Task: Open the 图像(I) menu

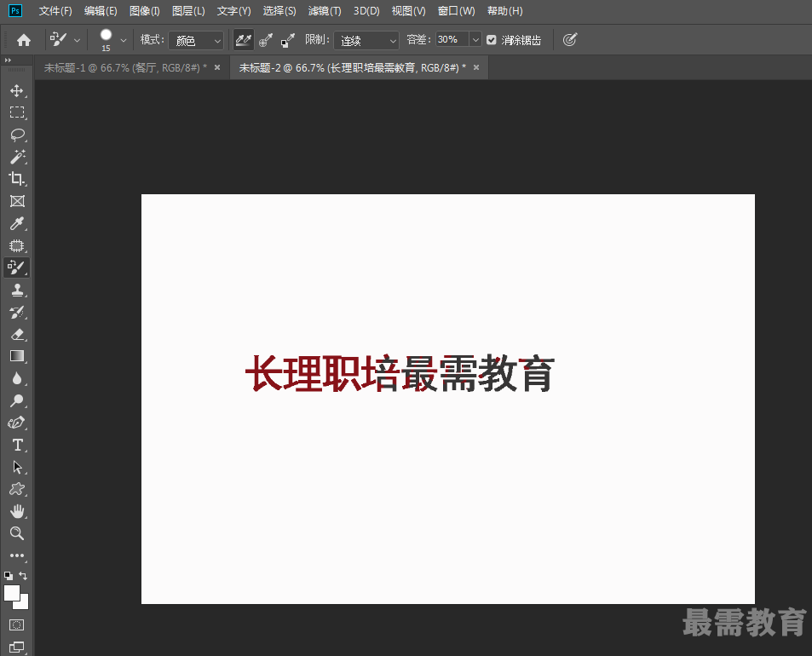Action: 145,11
